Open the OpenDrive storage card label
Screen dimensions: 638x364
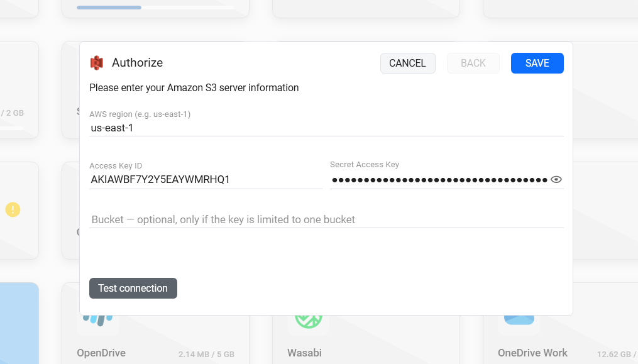(101, 353)
